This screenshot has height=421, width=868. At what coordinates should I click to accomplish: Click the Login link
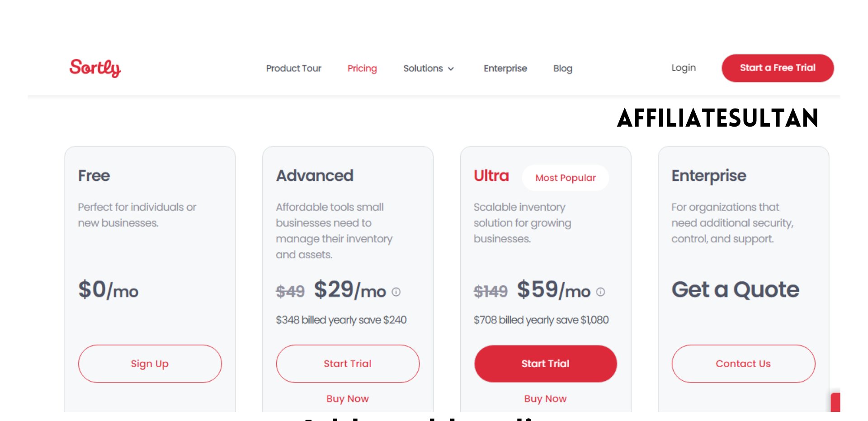[684, 68]
